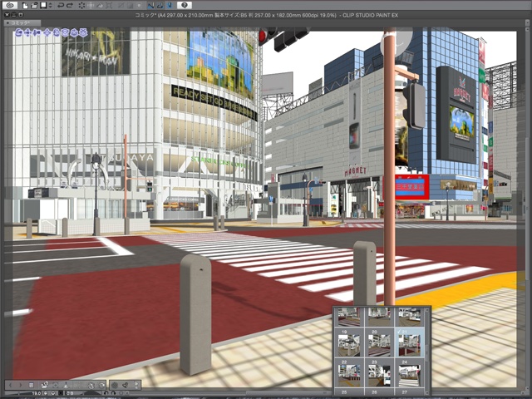Select the eighth purple manipulator icon

pyautogui.click(x=83, y=32)
